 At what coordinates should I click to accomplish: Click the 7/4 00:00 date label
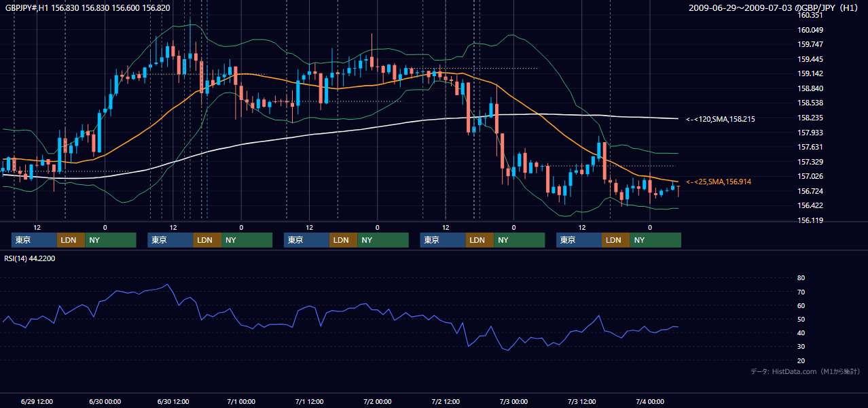click(x=650, y=401)
